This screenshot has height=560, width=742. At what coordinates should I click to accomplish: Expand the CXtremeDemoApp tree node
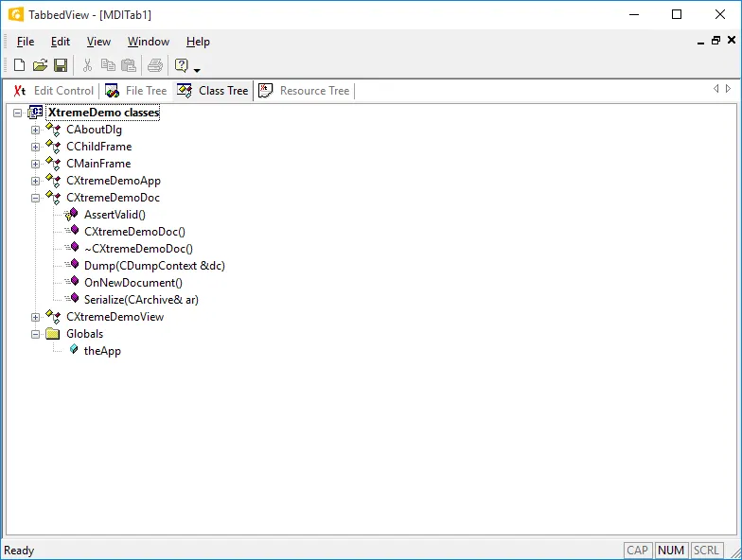coord(36,182)
